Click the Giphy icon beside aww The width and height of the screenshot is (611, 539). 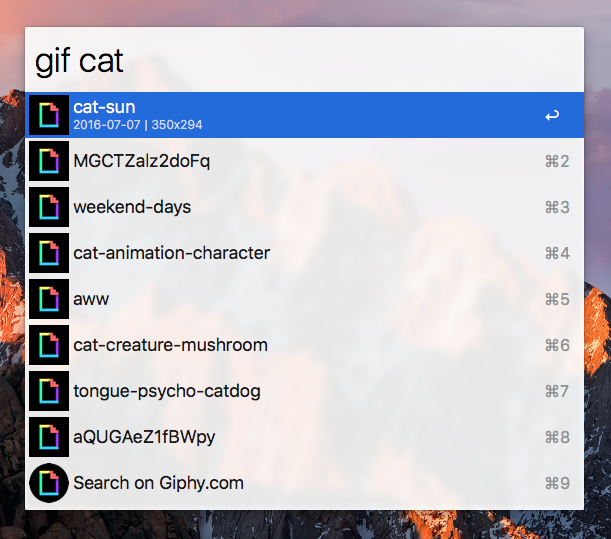click(x=48, y=299)
